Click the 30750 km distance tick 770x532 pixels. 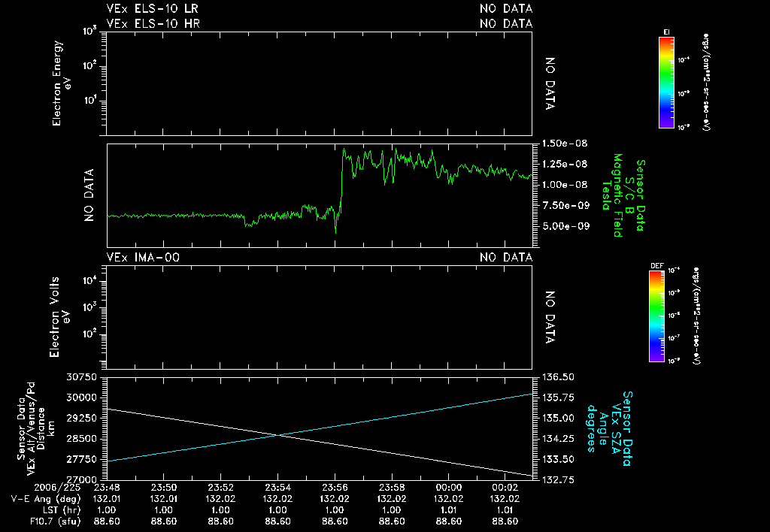[81, 377]
